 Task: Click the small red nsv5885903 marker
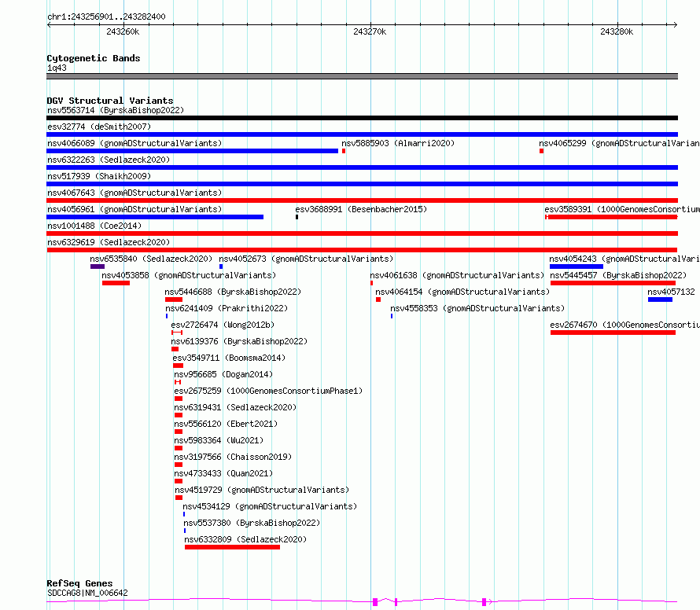point(344,151)
